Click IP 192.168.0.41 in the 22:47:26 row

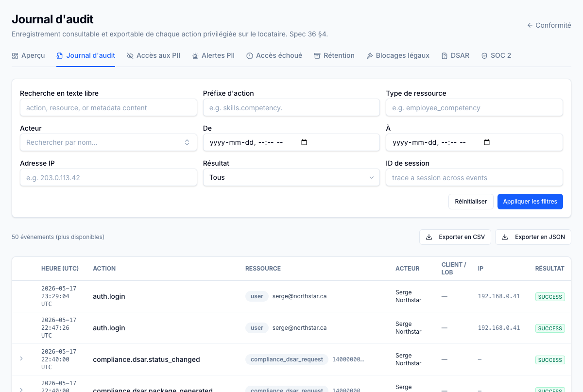click(x=499, y=328)
